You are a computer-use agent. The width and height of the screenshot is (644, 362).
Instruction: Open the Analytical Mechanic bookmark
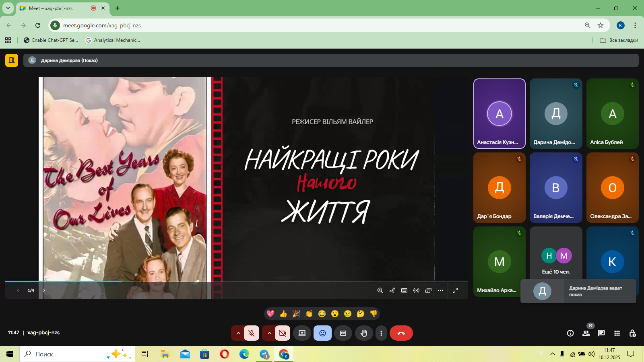click(113, 40)
